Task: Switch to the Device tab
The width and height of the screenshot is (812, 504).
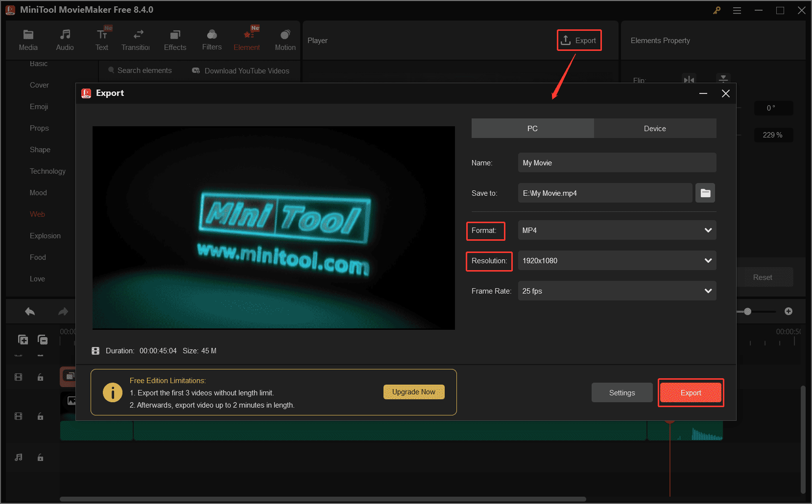Action: click(x=655, y=128)
